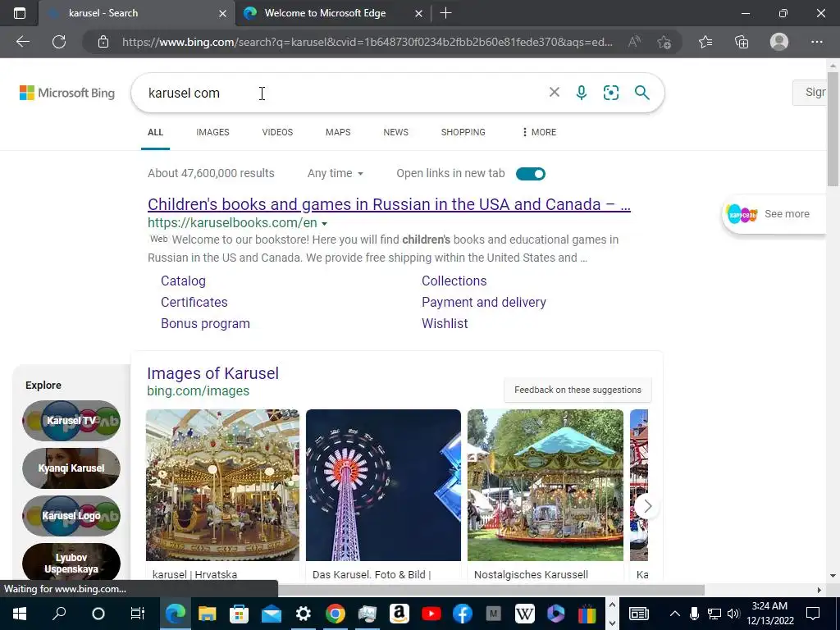Expand karuselbooks.com URL dropdown arrow
Screen dimensions: 840x630
(x=324, y=223)
